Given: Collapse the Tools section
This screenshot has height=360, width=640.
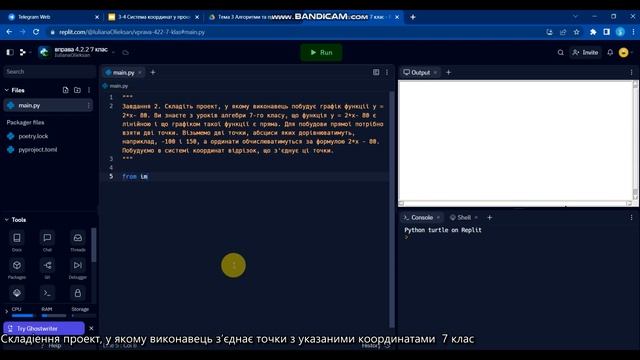Looking at the screenshot, I should tap(7, 220).
